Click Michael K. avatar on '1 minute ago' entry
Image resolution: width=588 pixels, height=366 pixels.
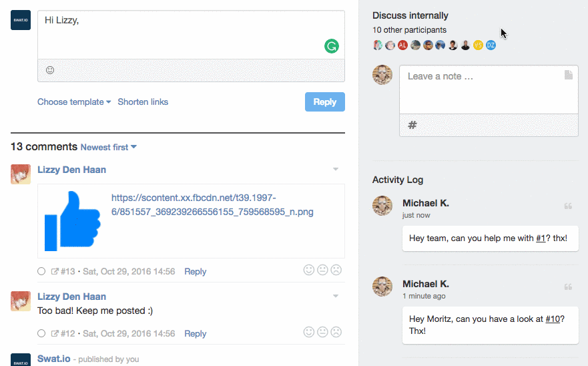(x=382, y=287)
